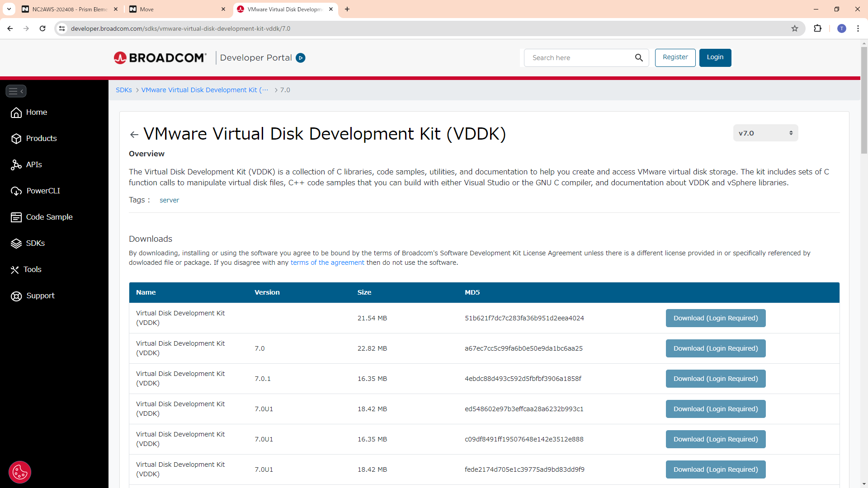
Task: Click the Broadcom logo
Action: tap(160, 58)
